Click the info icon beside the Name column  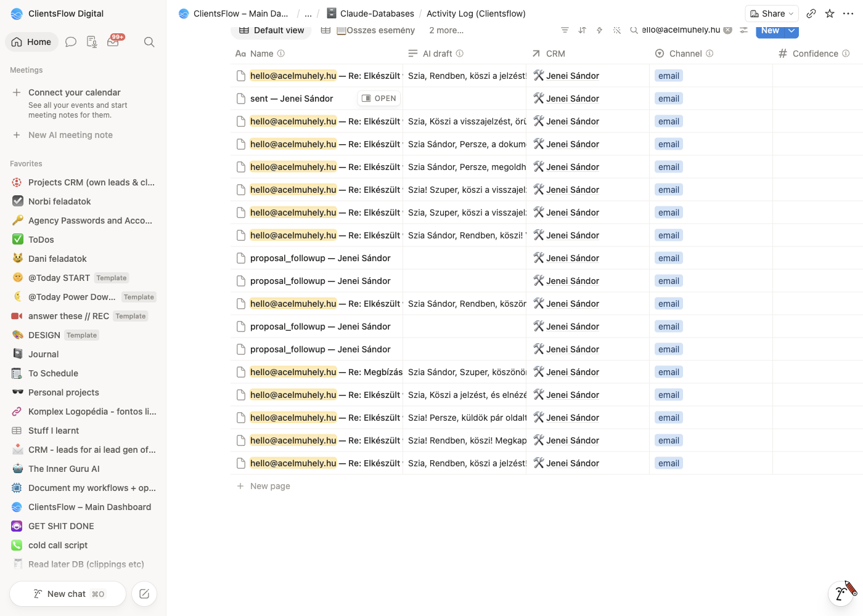click(281, 54)
